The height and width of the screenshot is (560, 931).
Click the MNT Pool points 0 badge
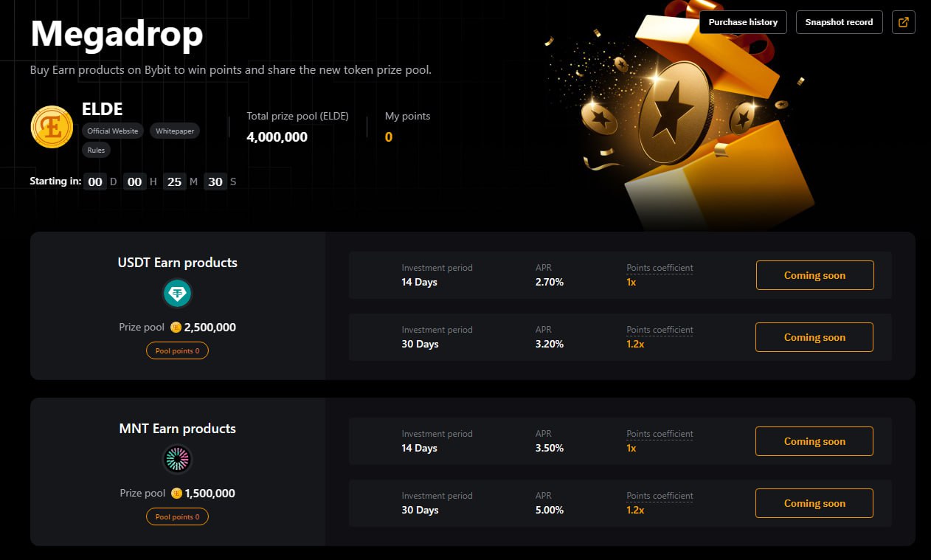click(x=177, y=516)
